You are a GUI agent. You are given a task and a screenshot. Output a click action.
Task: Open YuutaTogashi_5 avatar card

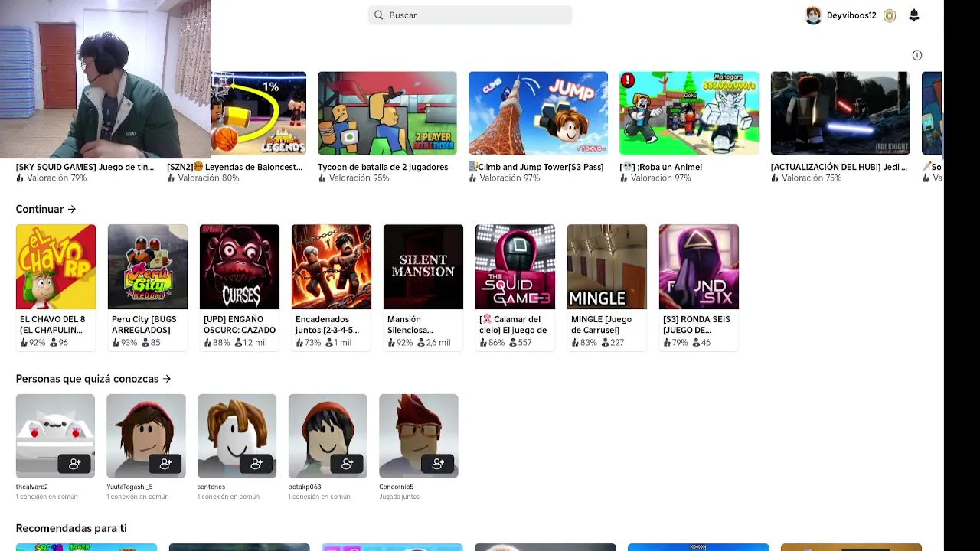coord(146,435)
